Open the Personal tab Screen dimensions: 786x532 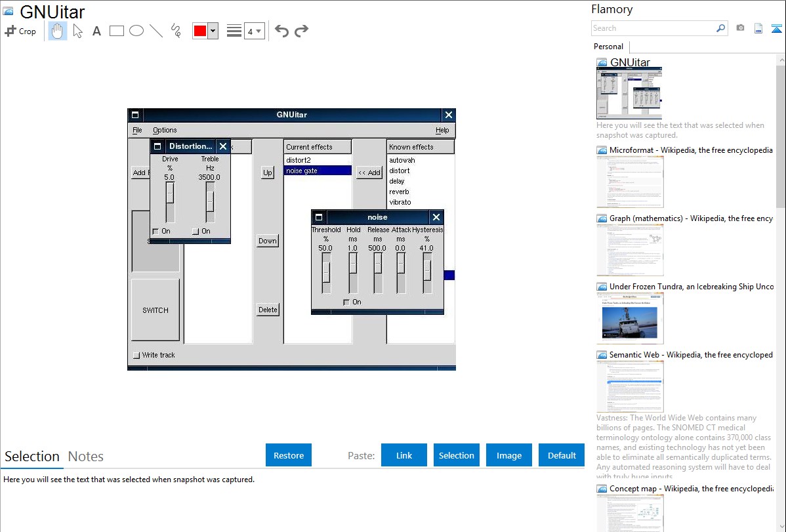pos(608,47)
